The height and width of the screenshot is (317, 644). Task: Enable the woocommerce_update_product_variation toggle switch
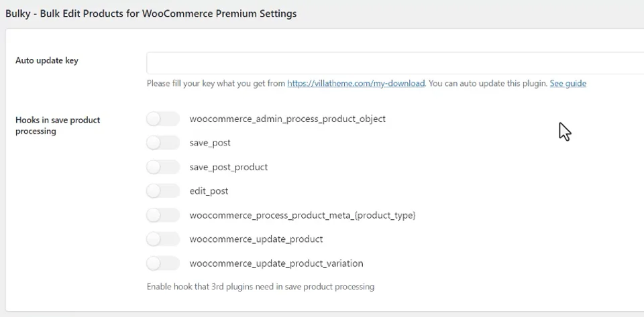pyautogui.click(x=163, y=263)
